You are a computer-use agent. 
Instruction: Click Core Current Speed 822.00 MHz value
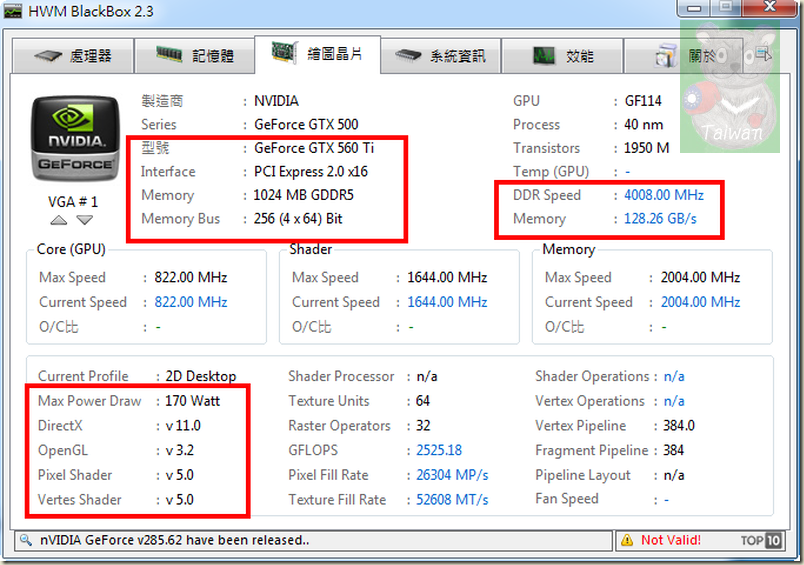191,302
